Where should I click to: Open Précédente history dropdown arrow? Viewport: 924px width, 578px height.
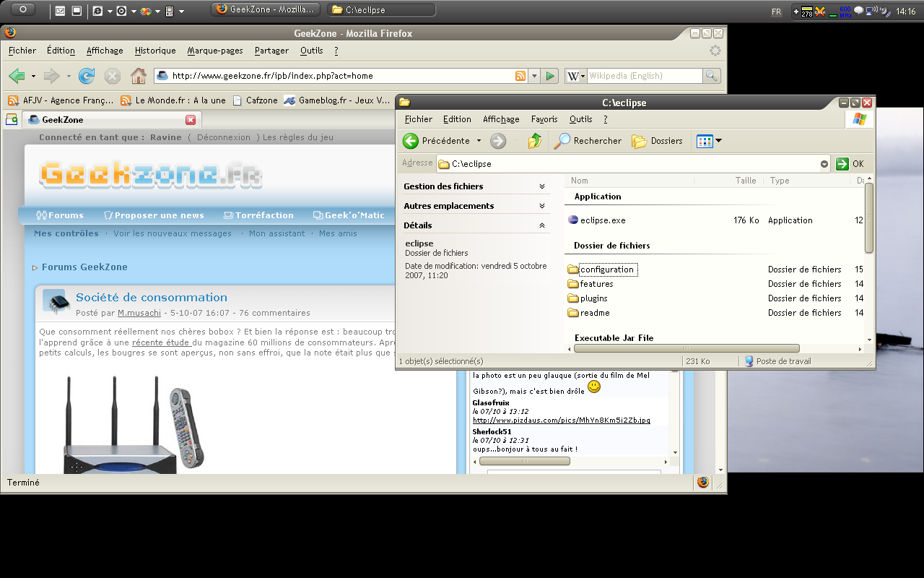point(477,141)
